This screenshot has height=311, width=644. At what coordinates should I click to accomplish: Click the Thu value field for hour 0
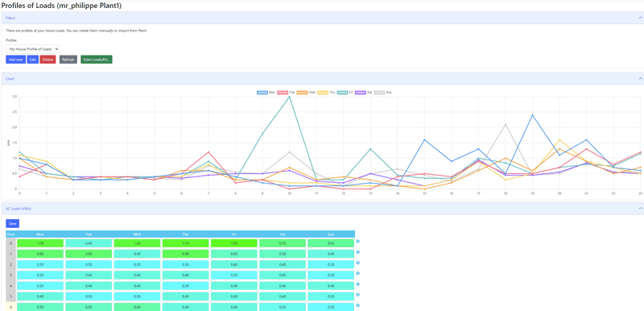(186, 243)
